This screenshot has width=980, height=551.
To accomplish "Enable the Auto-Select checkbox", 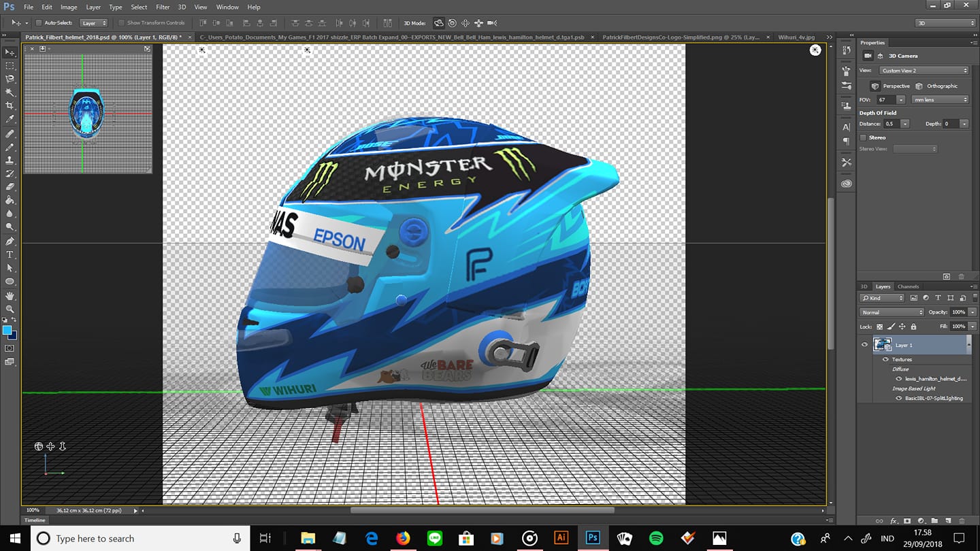I will pos(39,23).
